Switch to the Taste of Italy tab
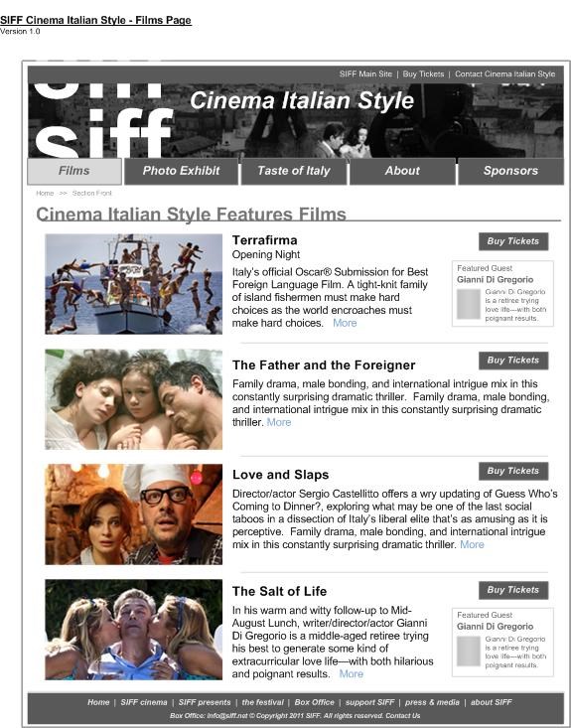Viewport: 571px width, 728px height. point(294,171)
